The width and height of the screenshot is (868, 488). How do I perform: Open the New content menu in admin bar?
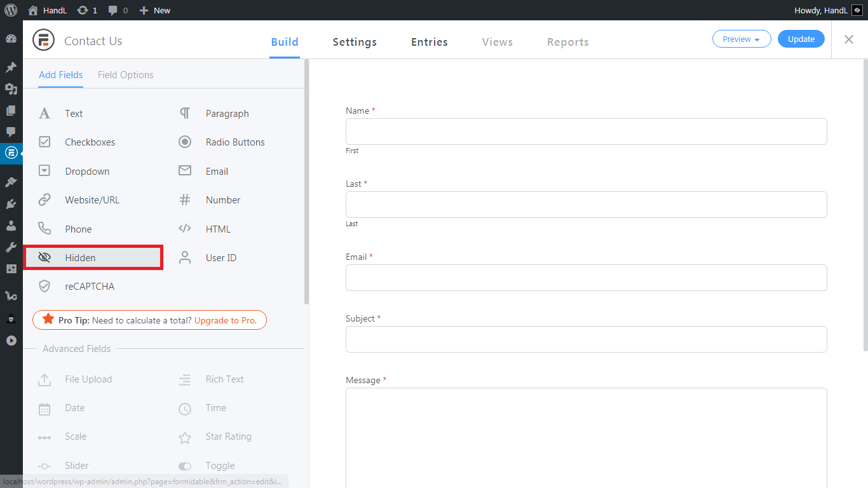pyautogui.click(x=155, y=10)
